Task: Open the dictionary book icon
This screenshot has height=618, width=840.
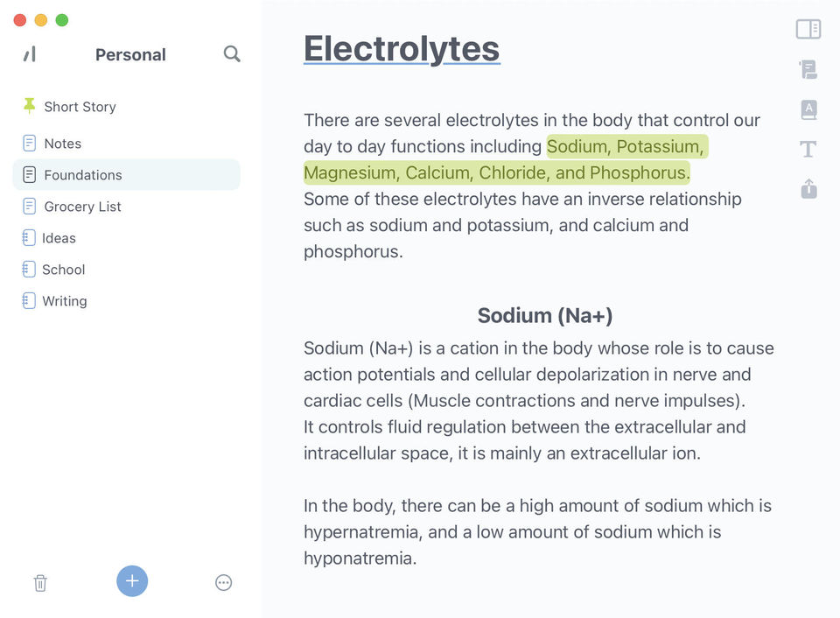Action: point(808,109)
